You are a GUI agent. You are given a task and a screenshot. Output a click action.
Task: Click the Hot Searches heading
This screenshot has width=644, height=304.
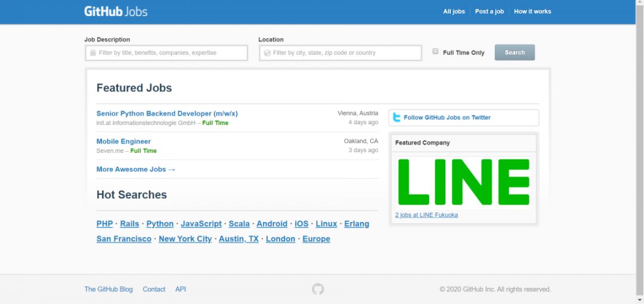132,195
